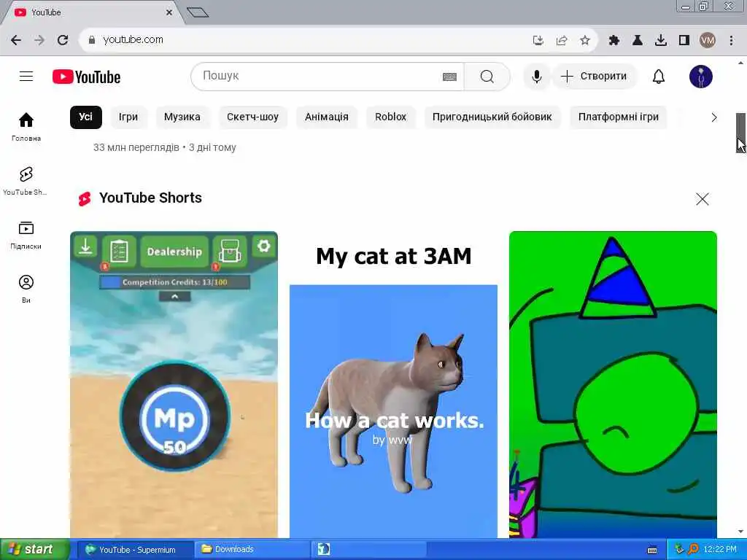Image resolution: width=747 pixels, height=560 pixels.
Task: Open browser three-dot menu
Action: pyautogui.click(x=731, y=41)
